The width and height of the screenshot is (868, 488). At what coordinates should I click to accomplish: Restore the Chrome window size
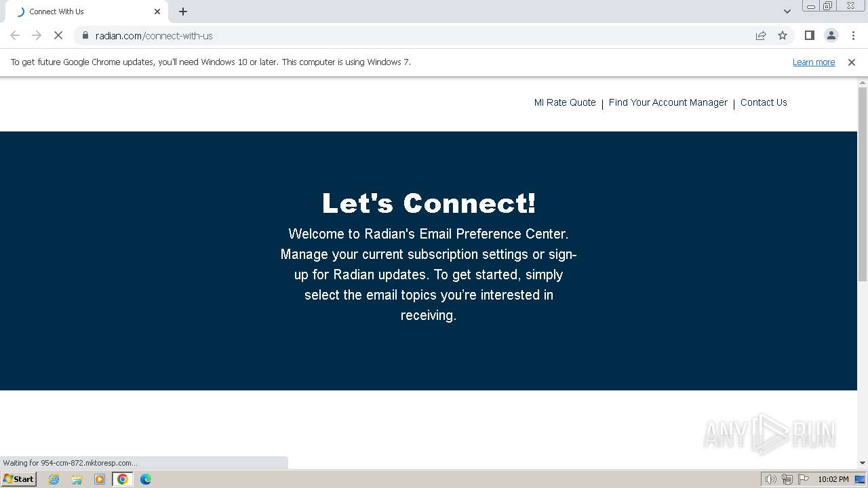[x=828, y=5]
